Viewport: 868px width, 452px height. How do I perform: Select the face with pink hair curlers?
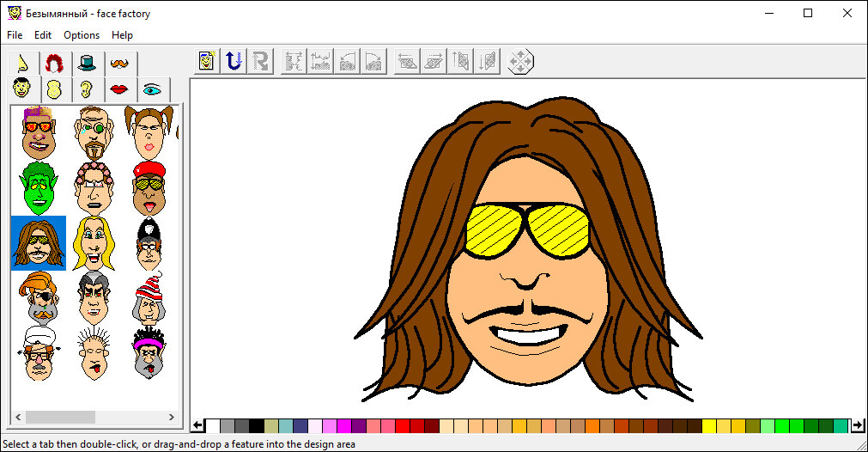click(x=94, y=188)
